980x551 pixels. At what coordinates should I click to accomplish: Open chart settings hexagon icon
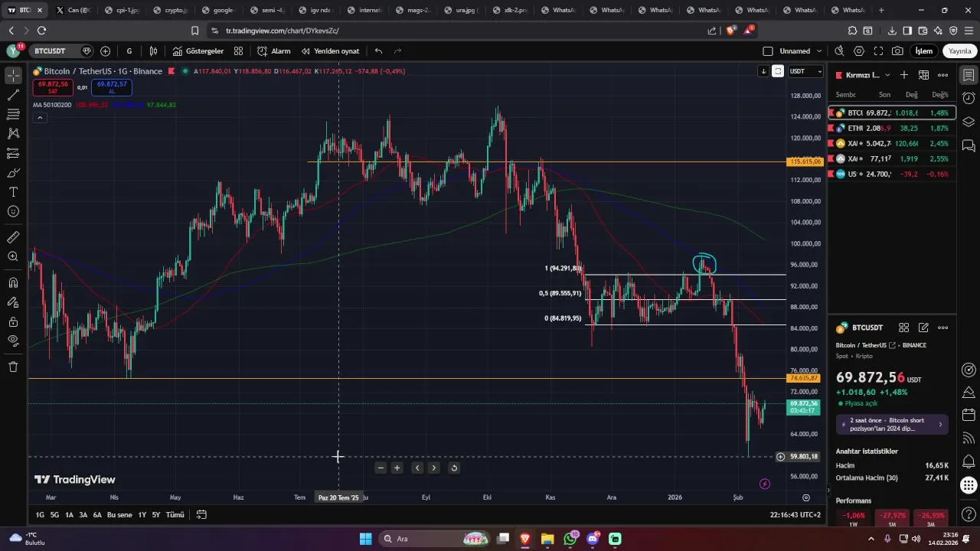click(859, 51)
